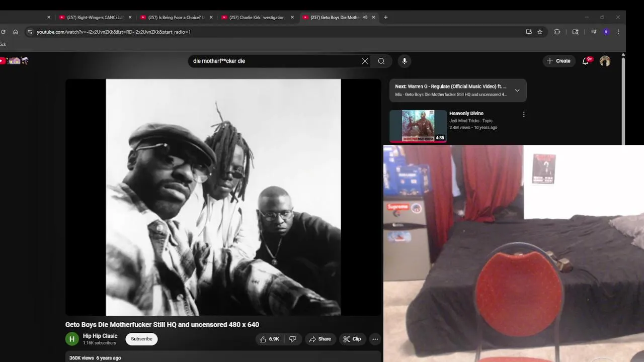Image resolution: width=644 pixels, height=362 pixels.
Task: Open the Chrome three-dot menu
Action: tap(618, 32)
